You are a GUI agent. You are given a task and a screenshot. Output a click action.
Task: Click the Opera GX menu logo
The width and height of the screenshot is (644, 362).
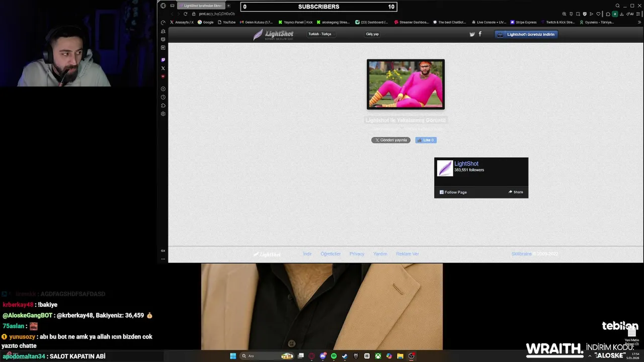pyautogui.click(x=163, y=6)
